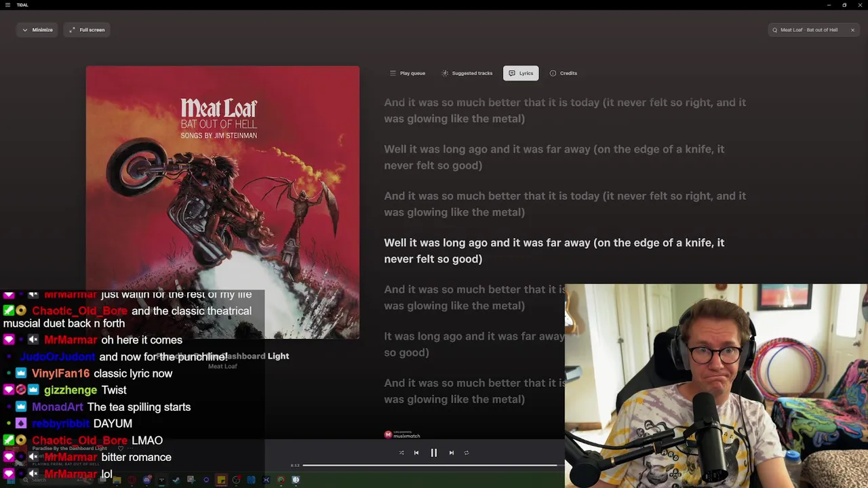
Task: Minimize the now playing view
Action: 37,30
